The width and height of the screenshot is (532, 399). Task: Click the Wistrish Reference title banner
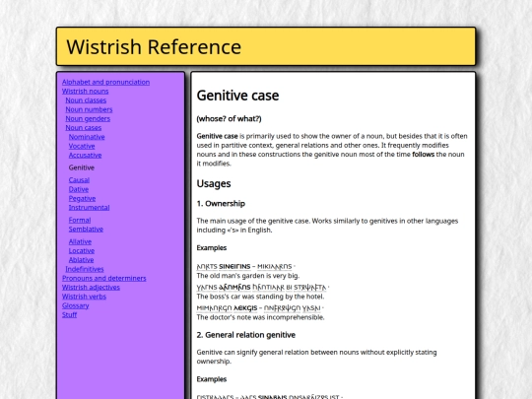266,46
